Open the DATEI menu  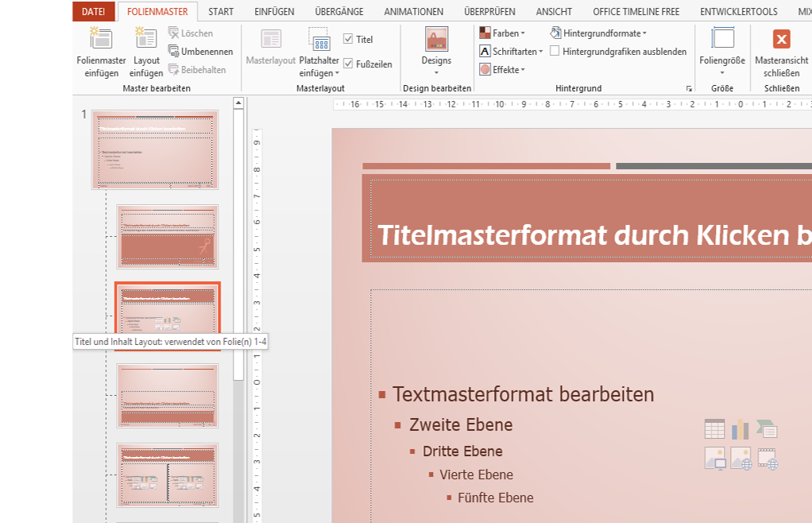pos(93,12)
